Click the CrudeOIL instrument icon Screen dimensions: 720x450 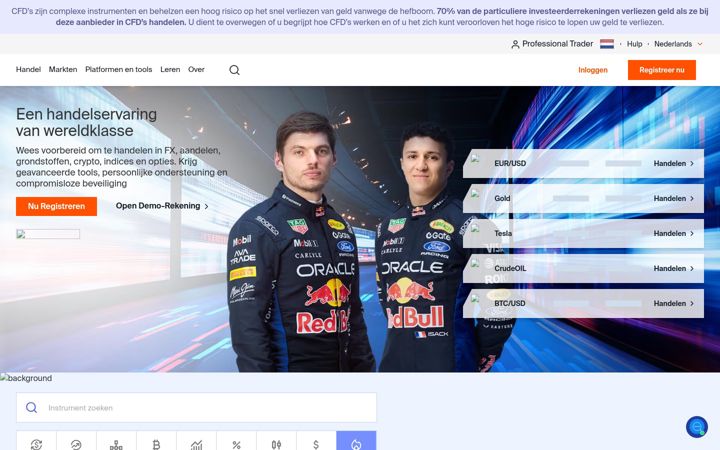[x=475, y=264]
